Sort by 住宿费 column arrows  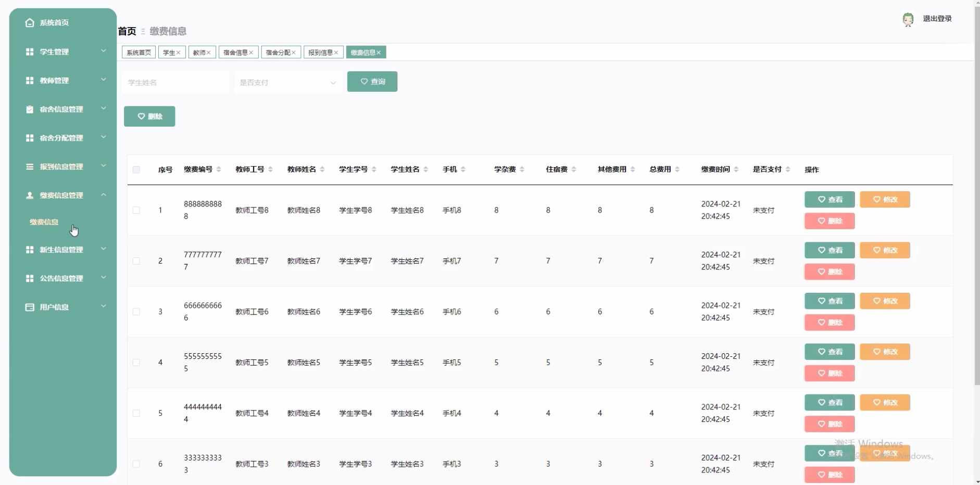point(573,169)
